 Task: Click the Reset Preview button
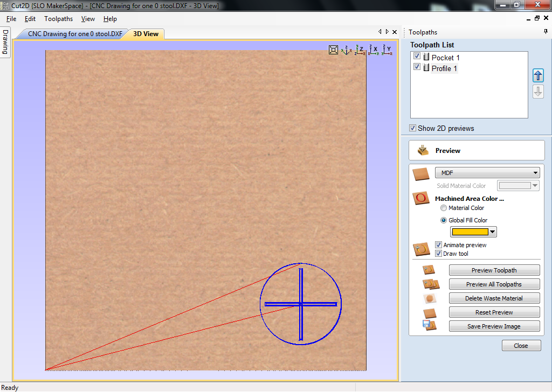[494, 312]
